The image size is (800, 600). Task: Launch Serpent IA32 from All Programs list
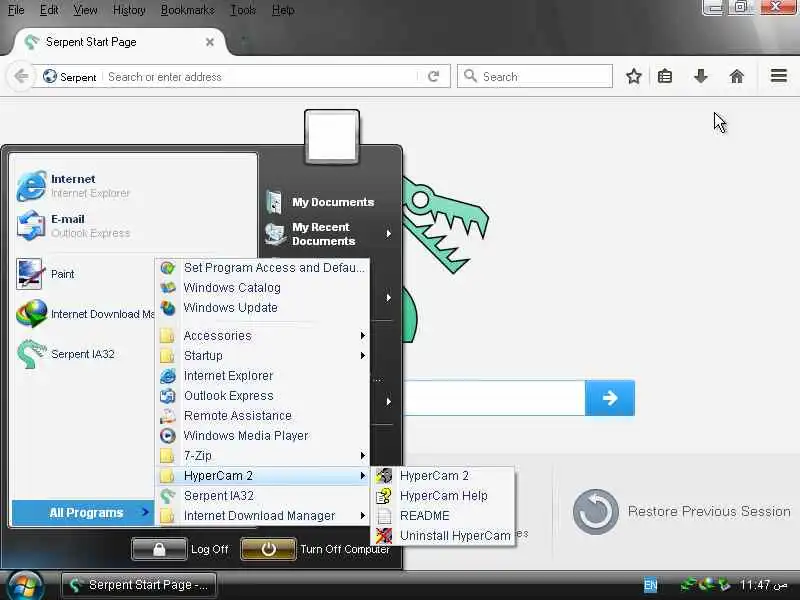click(x=263, y=496)
